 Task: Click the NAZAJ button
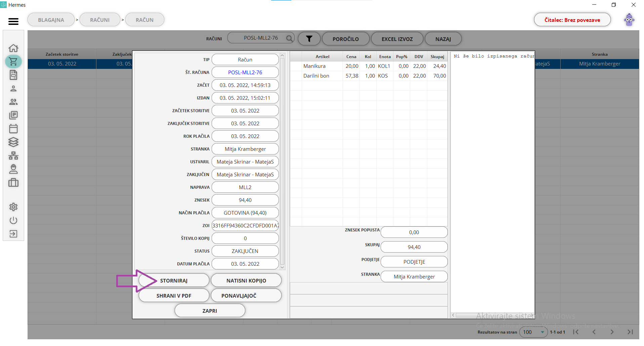pos(443,39)
